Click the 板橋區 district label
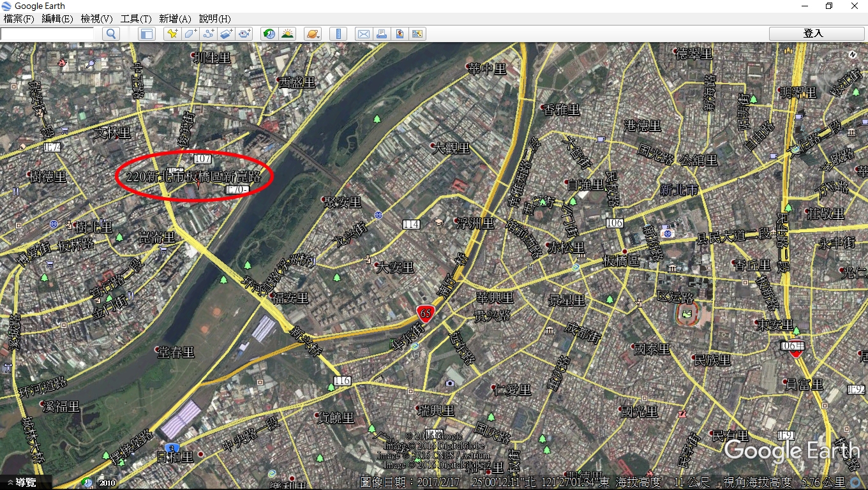This screenshot has height=490, width=868. tap(621, 260)
